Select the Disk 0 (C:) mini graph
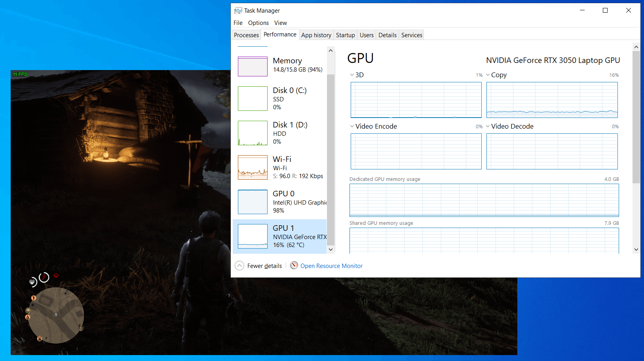 pyautogui.click(x=253, y=99)
